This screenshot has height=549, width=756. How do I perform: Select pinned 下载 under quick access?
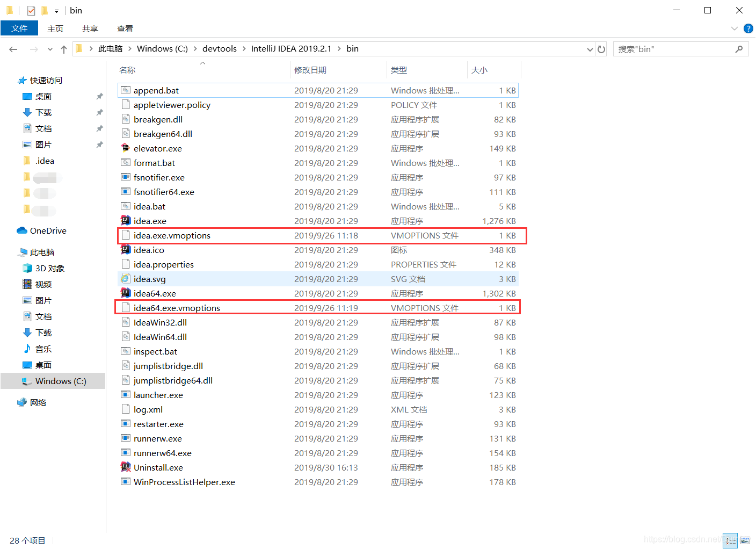coord(43,113)
